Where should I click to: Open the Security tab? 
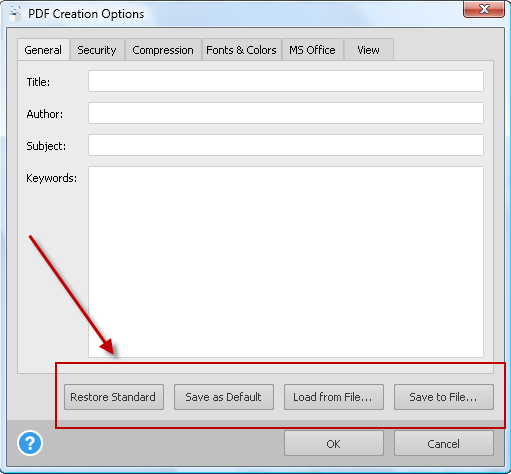pyautogui.click(x=97, y=50)
